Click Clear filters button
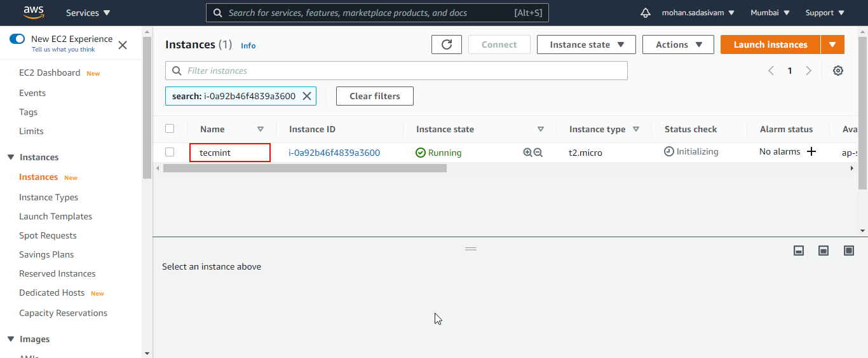This screenshot has height=358, width=868. pyautogui.click(x=375, y=96)
